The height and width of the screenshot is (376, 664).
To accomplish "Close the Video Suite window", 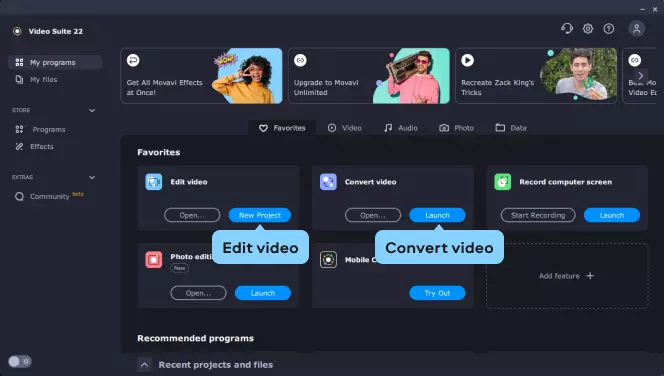I will 655,9.
